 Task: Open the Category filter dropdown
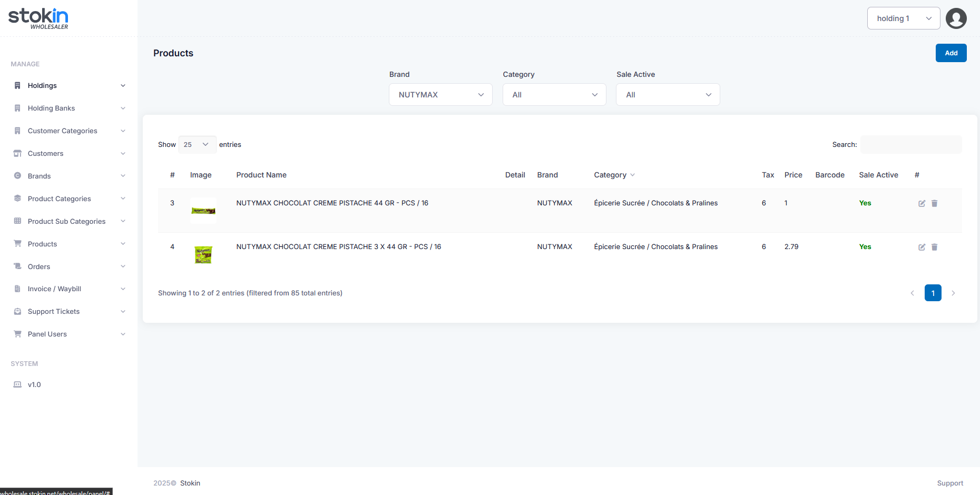pyautogui.click(x=554, y=95)
